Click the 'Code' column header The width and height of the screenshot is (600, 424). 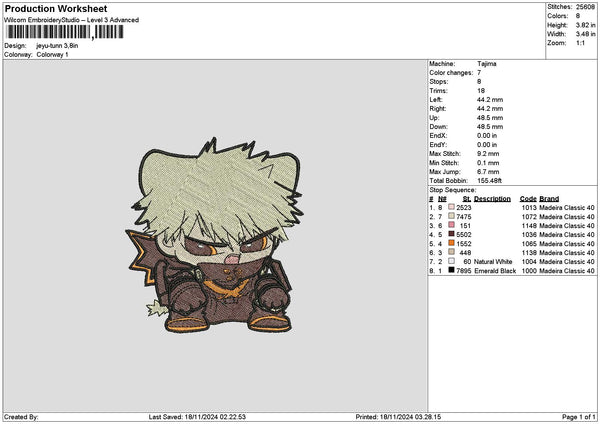pos(528,199)
